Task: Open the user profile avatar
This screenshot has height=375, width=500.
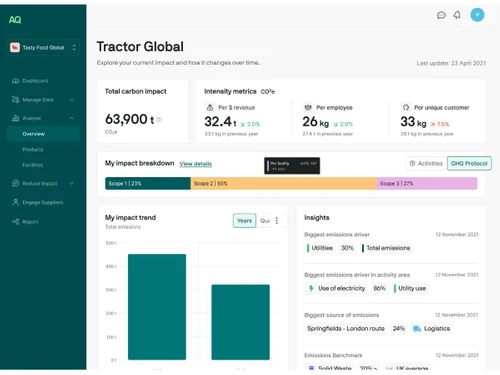Action: [477, 15]
